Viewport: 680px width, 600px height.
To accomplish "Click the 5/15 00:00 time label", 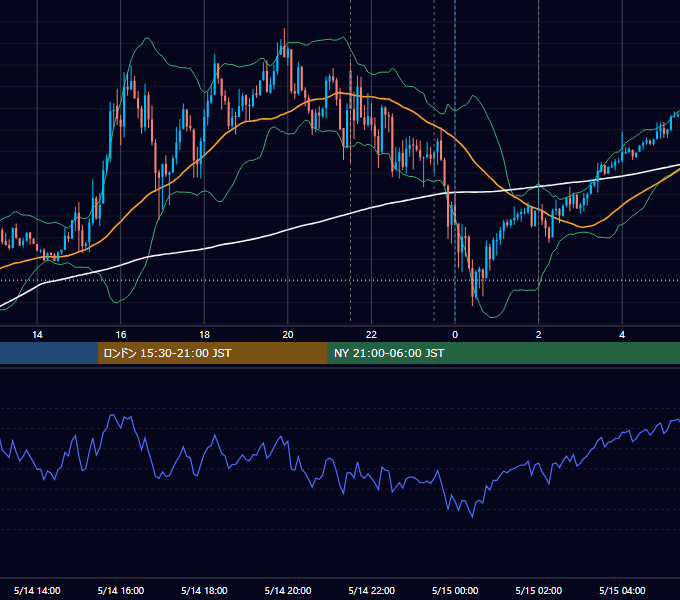I will [x=455, y=590].
